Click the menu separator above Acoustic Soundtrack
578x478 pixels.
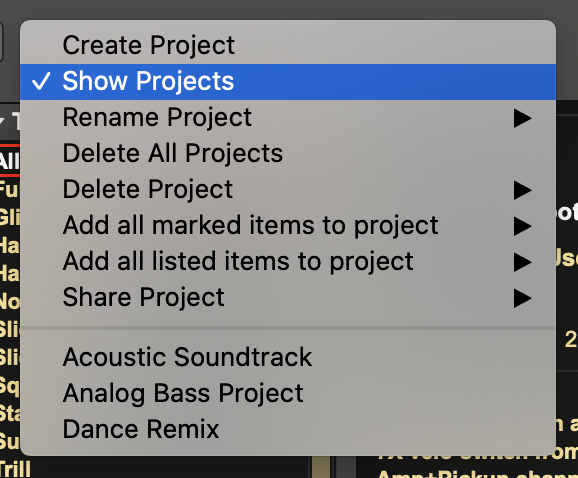point(288,328)
